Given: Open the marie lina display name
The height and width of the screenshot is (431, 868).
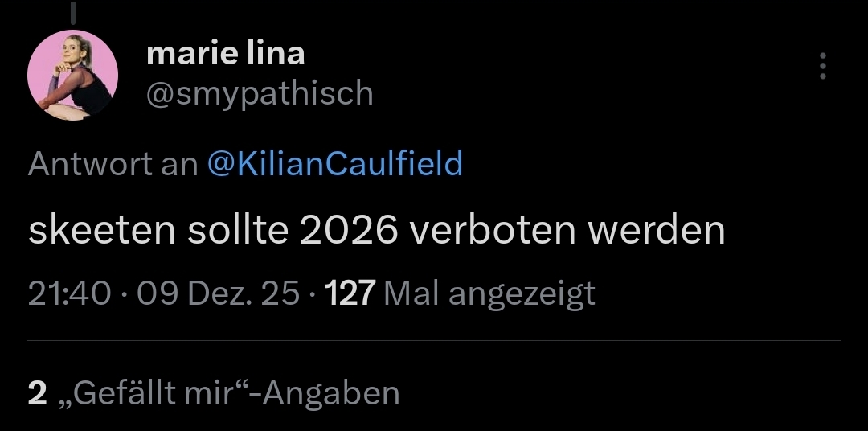Looking at the screenshot, I should (226, 54).
